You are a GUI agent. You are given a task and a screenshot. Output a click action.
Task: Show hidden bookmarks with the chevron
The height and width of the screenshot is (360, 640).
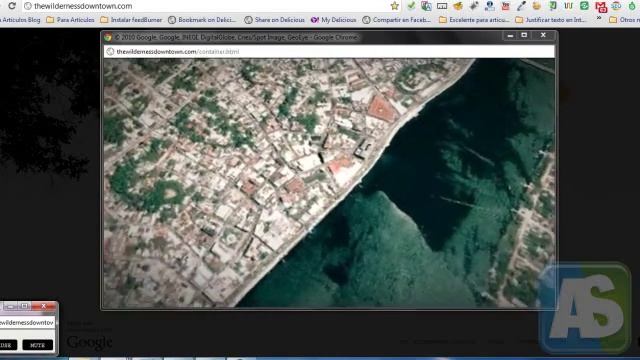coord(599,19)
